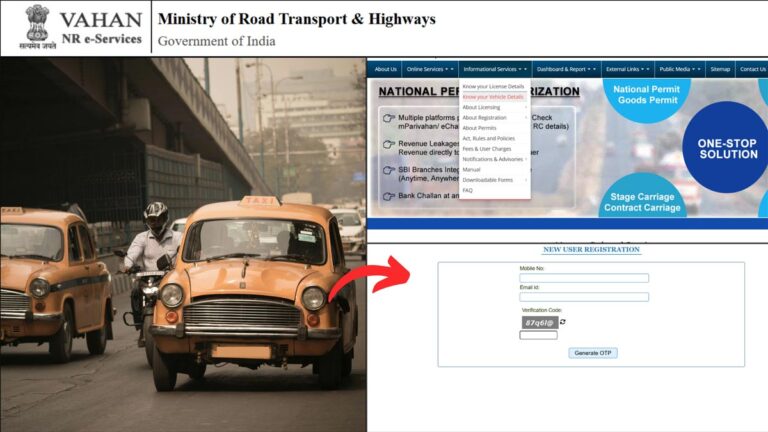Expand the About Registration submenu
768x432 pixels.
tap(495, 118)
